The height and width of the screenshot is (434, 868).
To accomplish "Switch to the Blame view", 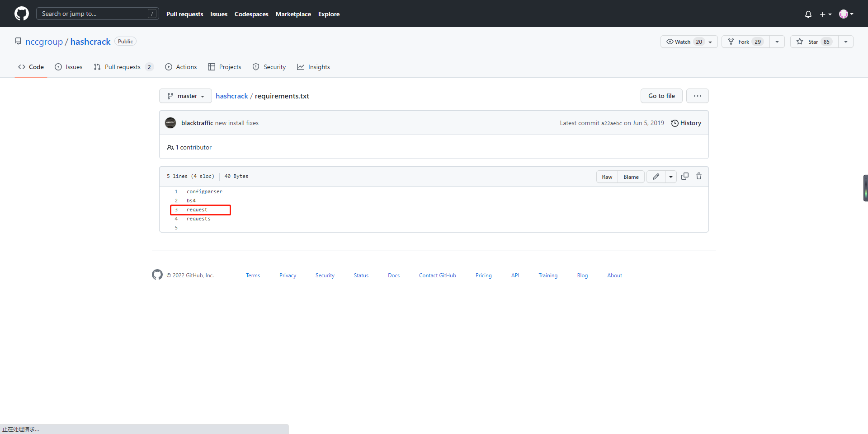I will point(631,177).
